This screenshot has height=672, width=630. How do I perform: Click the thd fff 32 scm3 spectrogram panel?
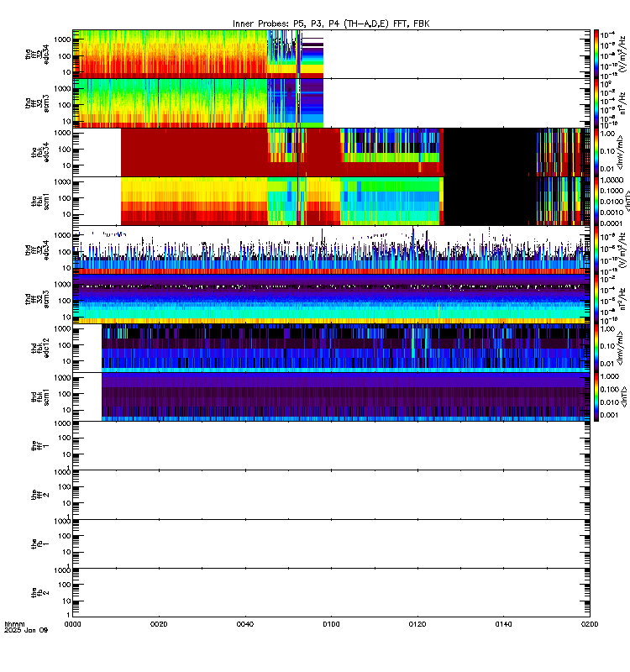tap(331, 299)
